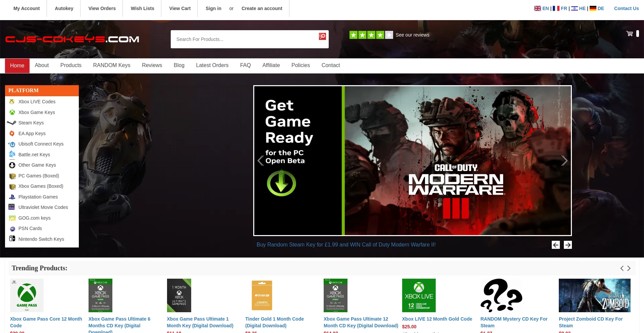
Task: Click the Xbox LIVE Codes platform icon
Action: 12,102
